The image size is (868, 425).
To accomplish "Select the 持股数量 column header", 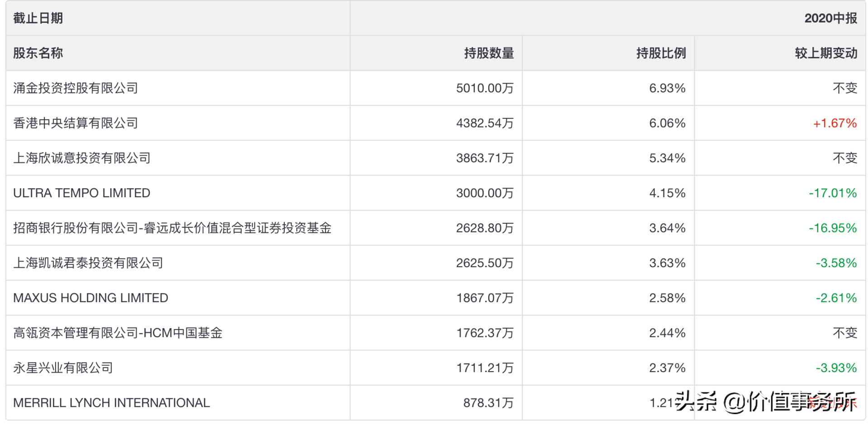I will point(489,53).
